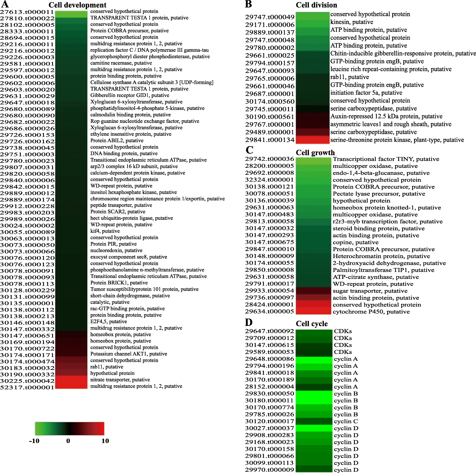
Task: Select gene ID 52317.t000001
Action: [x=27, y=387]
